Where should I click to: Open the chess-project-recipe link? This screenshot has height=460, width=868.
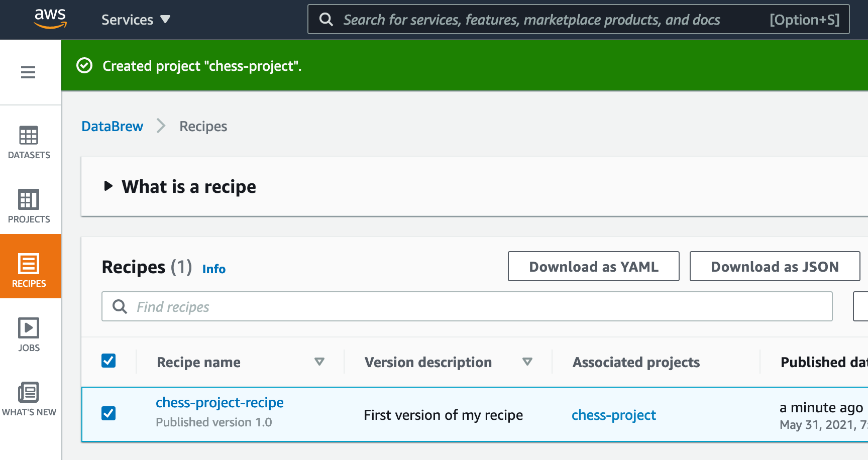pyautogui.click(x=220, y=402)
